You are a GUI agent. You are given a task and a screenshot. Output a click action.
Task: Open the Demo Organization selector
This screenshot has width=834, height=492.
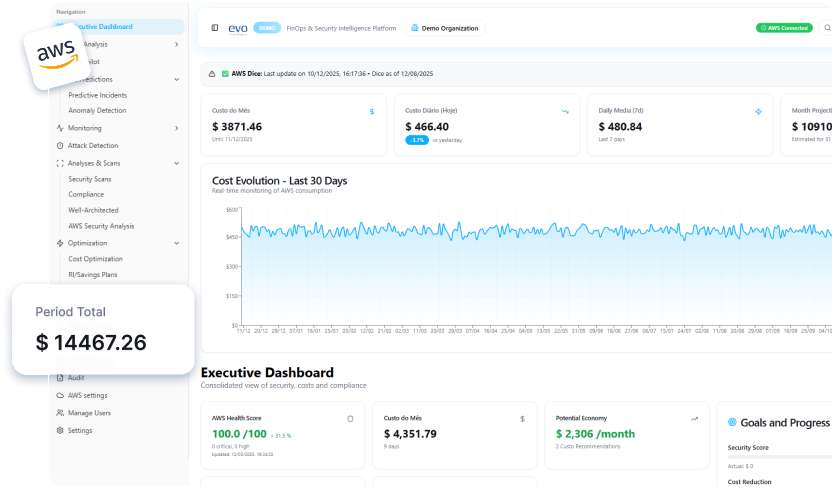pyautogui.click(x=445, y=28)
